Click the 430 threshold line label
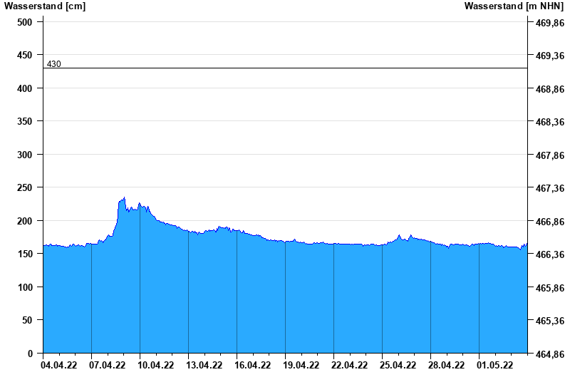 [x=54, y=64]
